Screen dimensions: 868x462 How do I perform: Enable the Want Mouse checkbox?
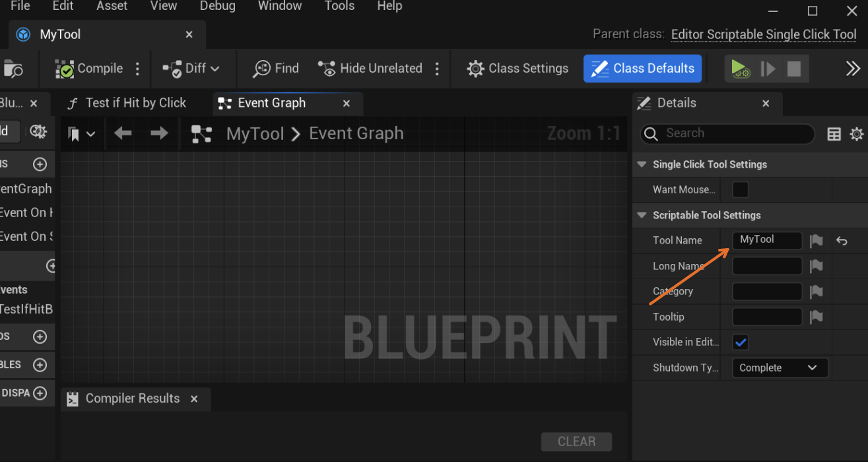click(741, 190)
